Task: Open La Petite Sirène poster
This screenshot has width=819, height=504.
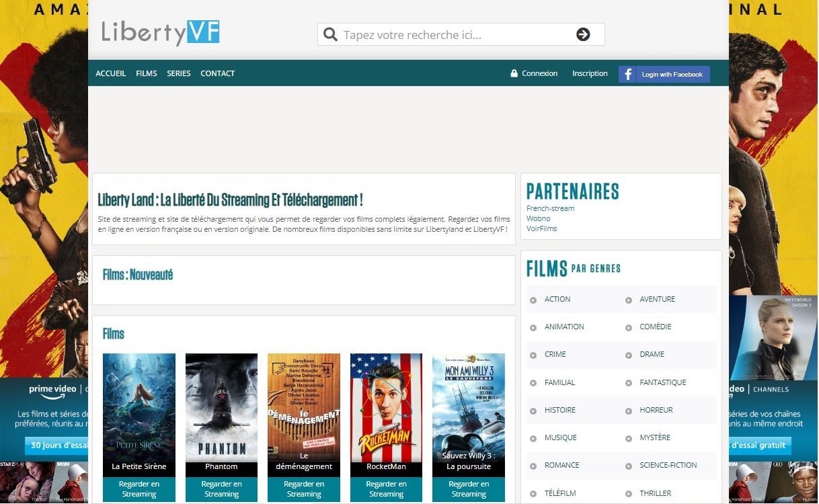Action: point(139,407)
